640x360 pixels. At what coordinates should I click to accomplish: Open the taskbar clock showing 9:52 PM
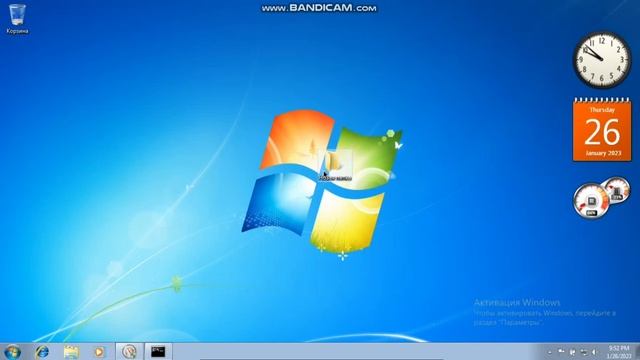pyautogui.click(x=619, y=352)
